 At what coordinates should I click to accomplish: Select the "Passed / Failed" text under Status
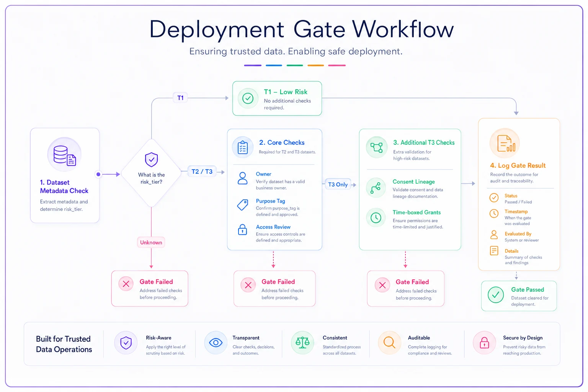pos(518,202)
